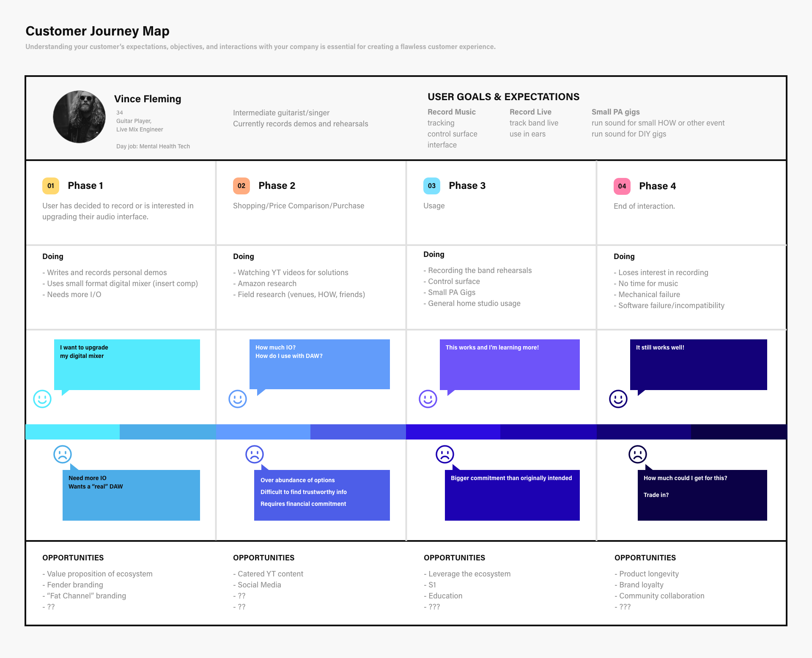Select the 'It still works well!' bubble
The width and height of the screenshot is (812, 658).
tap(698, 365)
